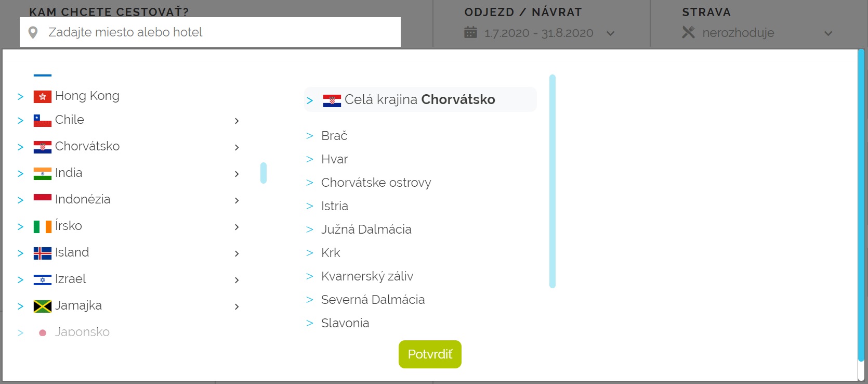Click the Chile flag icon

pos(43,121)
